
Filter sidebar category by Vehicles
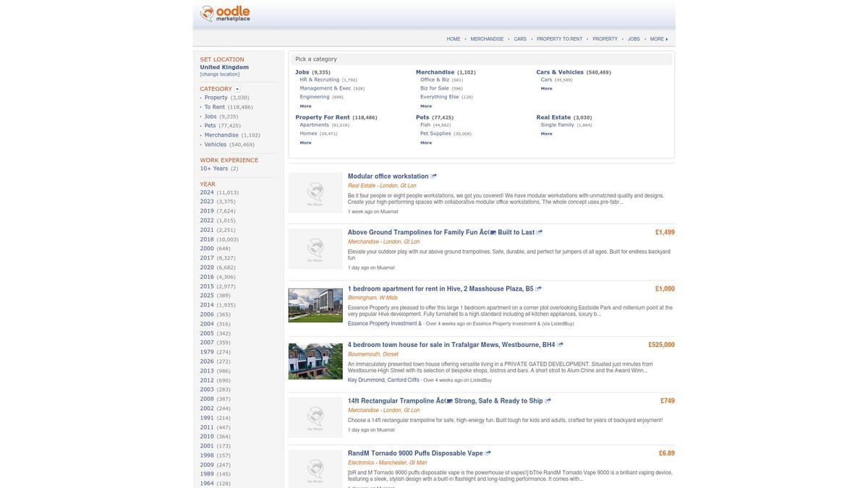216,145
